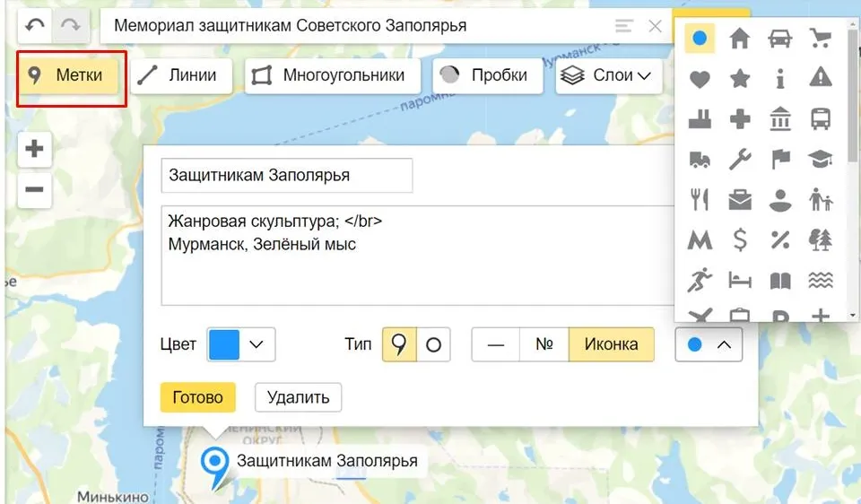This screenshot has width=861, height=504.
Task: Clear the map title field
Action: 655,26
